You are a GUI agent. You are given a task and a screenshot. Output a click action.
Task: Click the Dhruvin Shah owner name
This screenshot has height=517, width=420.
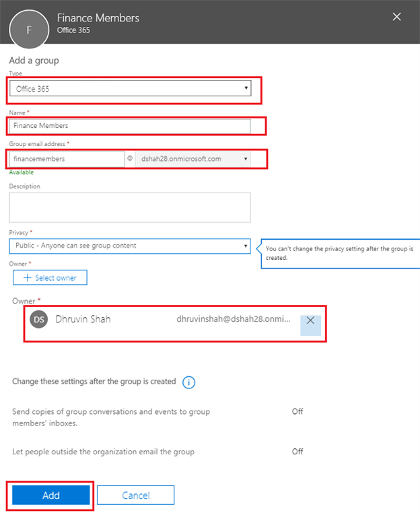click(83, 320)
